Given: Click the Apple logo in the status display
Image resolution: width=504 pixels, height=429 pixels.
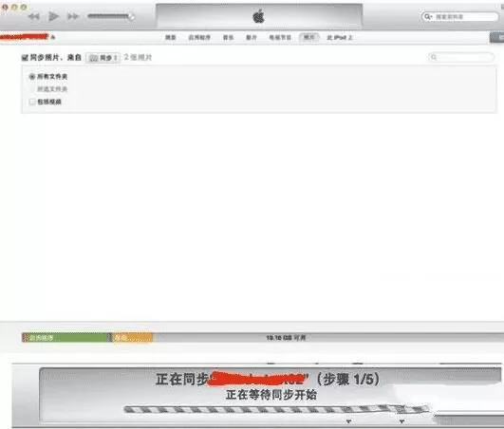Looking at the screenshot, I should [259, 16].
